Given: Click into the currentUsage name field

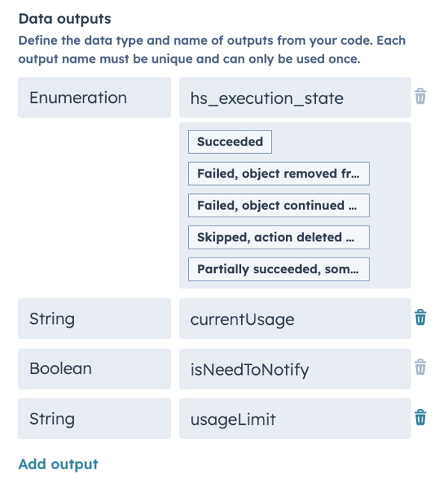Looking at the screenshot, I should tap(295, 319).
